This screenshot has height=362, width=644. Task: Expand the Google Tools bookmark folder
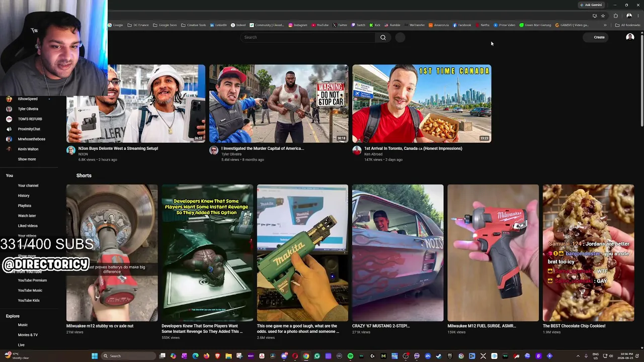[x=165, y=25]
